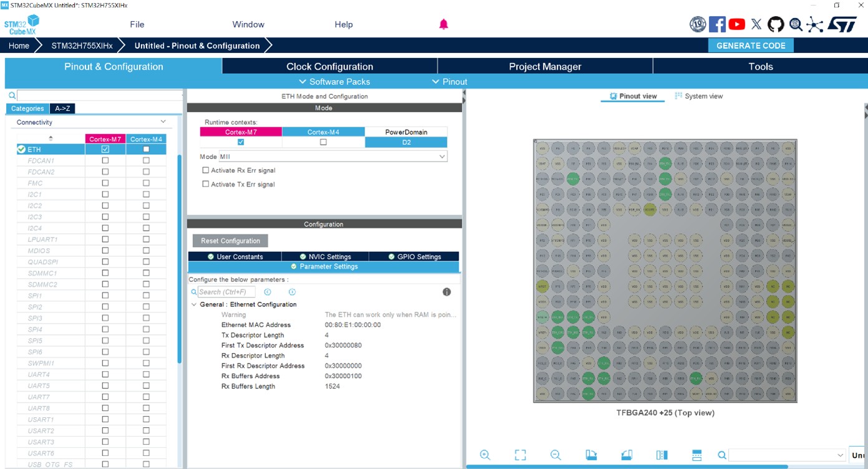The width and height of the screenshot is (868, 469).
Task: Click the parameter info icon
Action: 447,292
